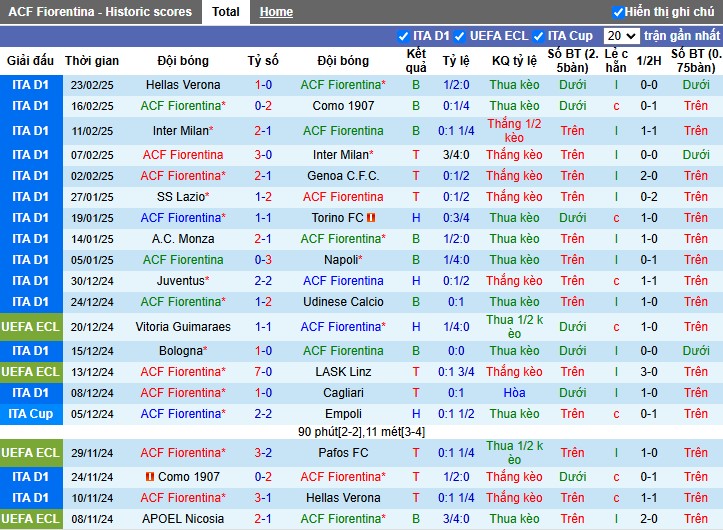
Task: Click the Thắng 1/2 kèo result on 11/02/25
Action: pyautogui.click(x=514, y=131)
